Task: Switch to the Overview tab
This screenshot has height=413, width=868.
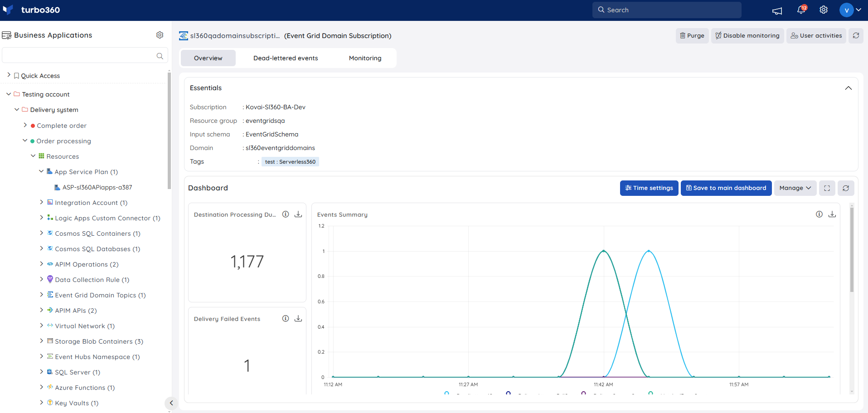Action: point(208,58)
